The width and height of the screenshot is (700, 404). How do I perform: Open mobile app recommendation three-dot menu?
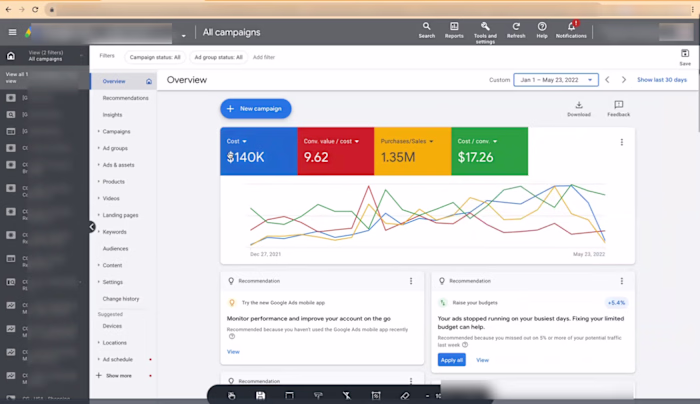411,281
